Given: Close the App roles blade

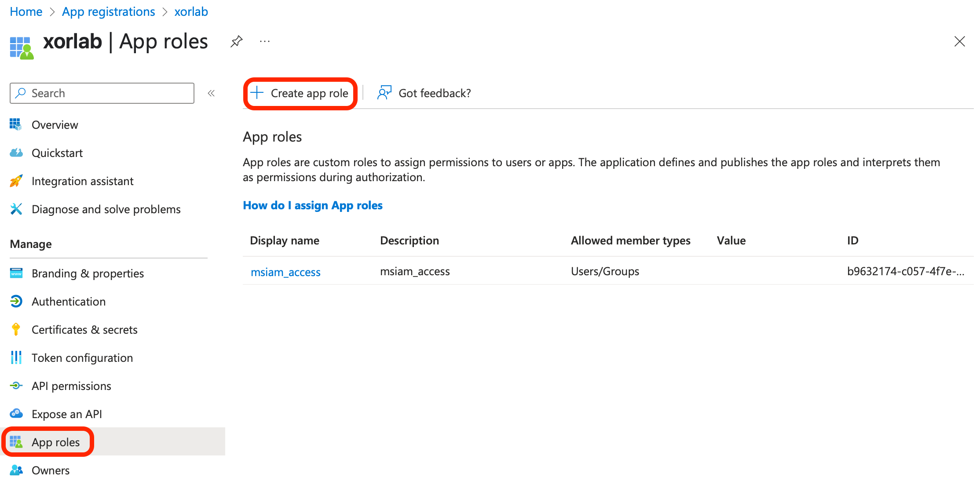Looking at the screenshot, I should click(x=960, y=42).
